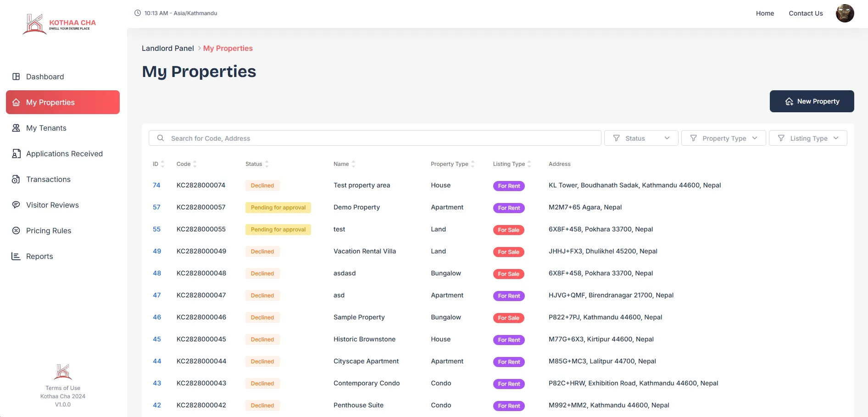The width and height of the screenshot is (868, 417).
Task: Click the Pricing Rules icon
Action: [x=16, y=230]
